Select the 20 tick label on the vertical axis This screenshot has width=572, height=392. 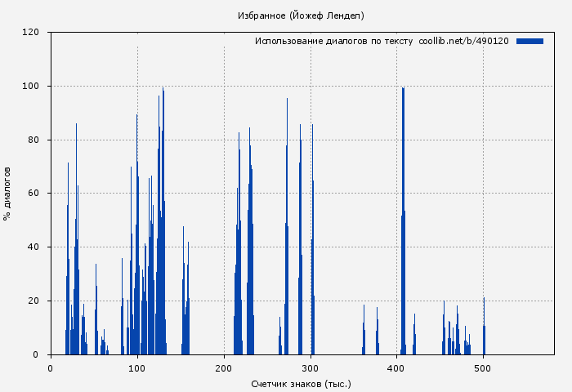click(34, 301)
